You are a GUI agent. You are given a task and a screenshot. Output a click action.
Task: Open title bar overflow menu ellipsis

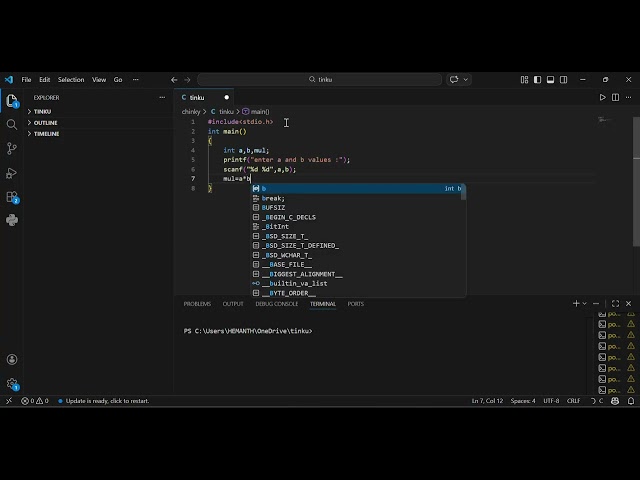pyautogui.click(x=136, y=80)
